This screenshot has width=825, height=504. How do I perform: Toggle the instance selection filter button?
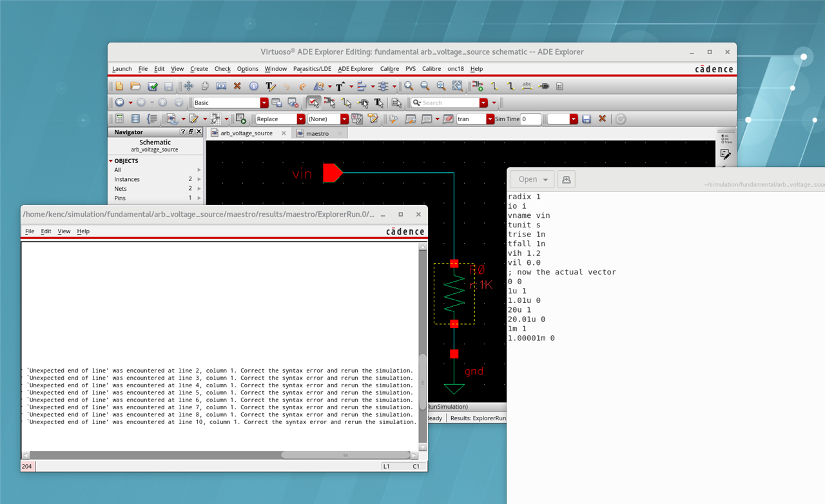coord(330,102)
